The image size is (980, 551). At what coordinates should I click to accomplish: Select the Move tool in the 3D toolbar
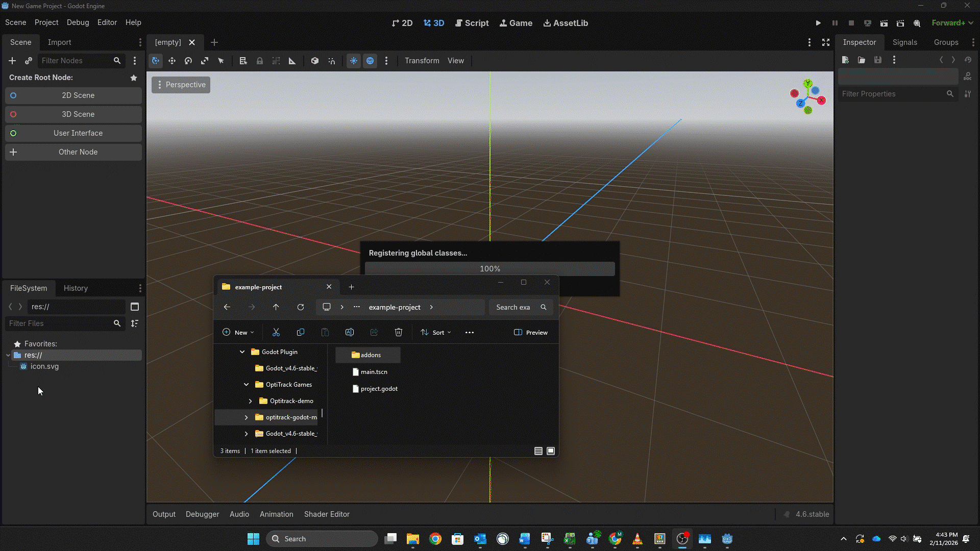172,61
